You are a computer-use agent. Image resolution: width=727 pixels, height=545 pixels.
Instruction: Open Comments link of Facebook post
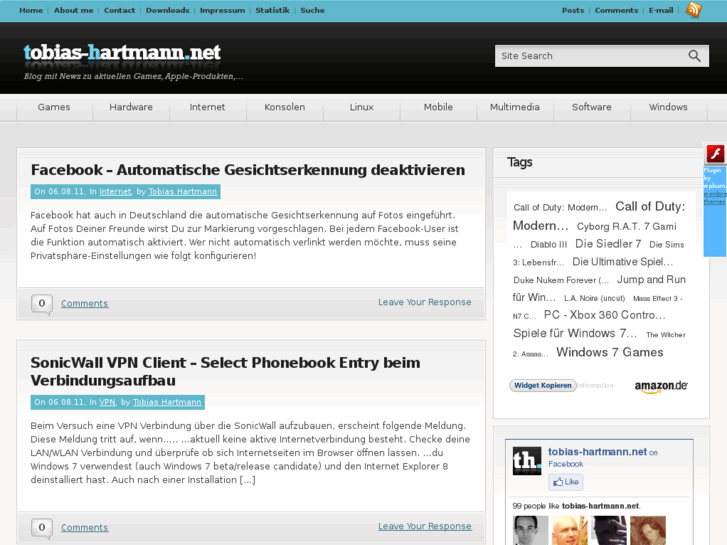click(84, 304)
